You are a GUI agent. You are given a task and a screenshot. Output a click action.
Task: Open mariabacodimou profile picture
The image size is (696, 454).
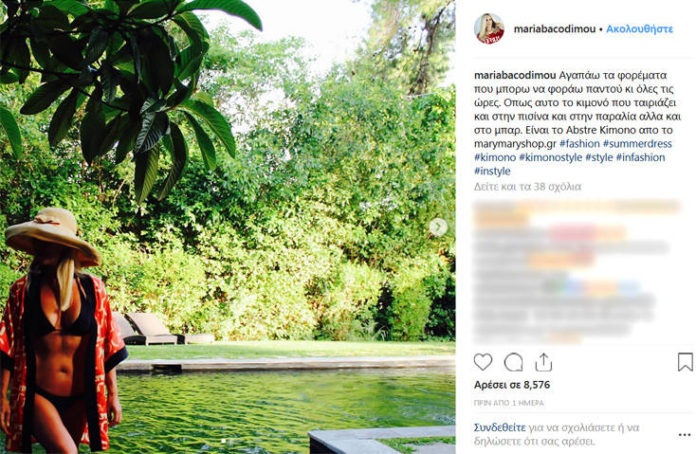point(489,29)
